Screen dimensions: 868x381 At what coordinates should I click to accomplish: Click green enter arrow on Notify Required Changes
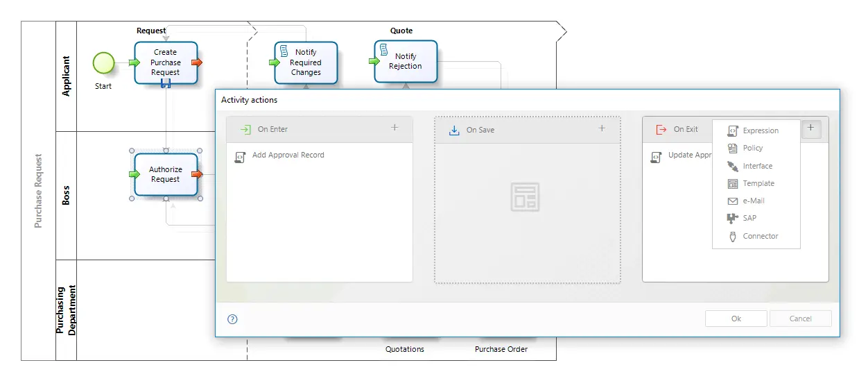pyautogui.click(x=275, y=62)
